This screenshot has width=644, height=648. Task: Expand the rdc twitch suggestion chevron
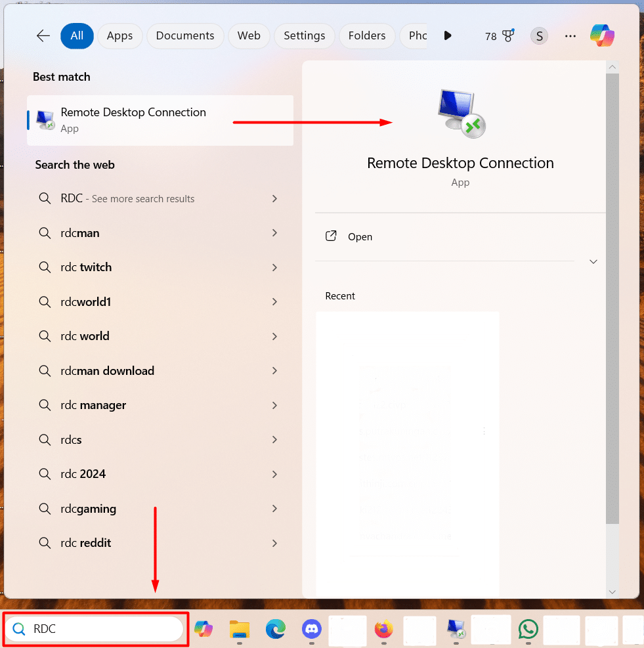274,267
